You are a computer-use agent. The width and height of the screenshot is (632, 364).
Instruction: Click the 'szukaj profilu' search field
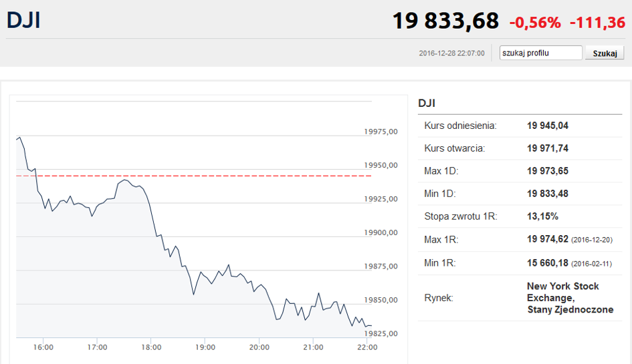click(540, 53)
